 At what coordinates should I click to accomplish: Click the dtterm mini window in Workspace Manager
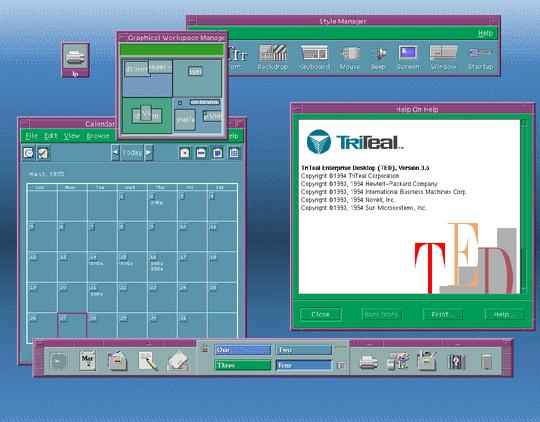[137, 69]
